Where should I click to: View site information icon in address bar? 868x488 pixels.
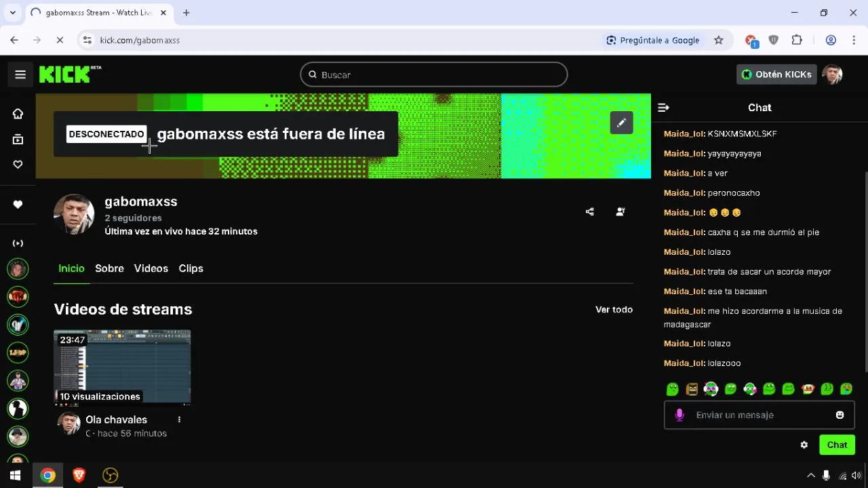(87, 40)
